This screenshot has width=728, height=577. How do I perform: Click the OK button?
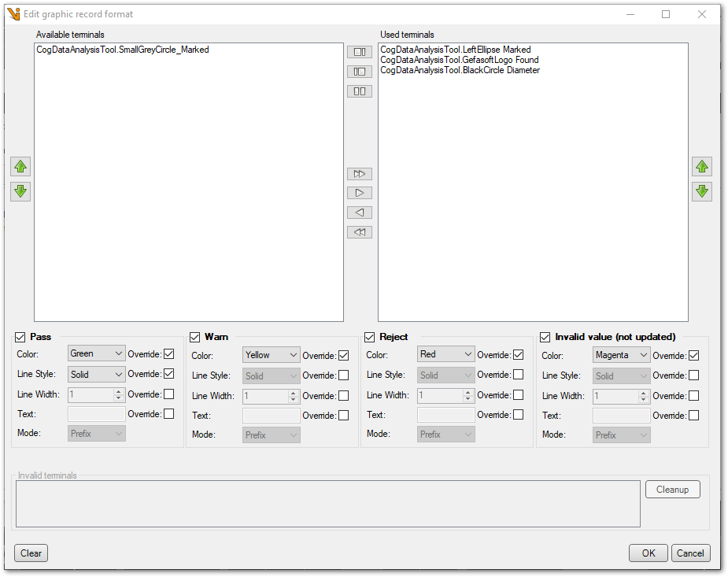point(649,553)
